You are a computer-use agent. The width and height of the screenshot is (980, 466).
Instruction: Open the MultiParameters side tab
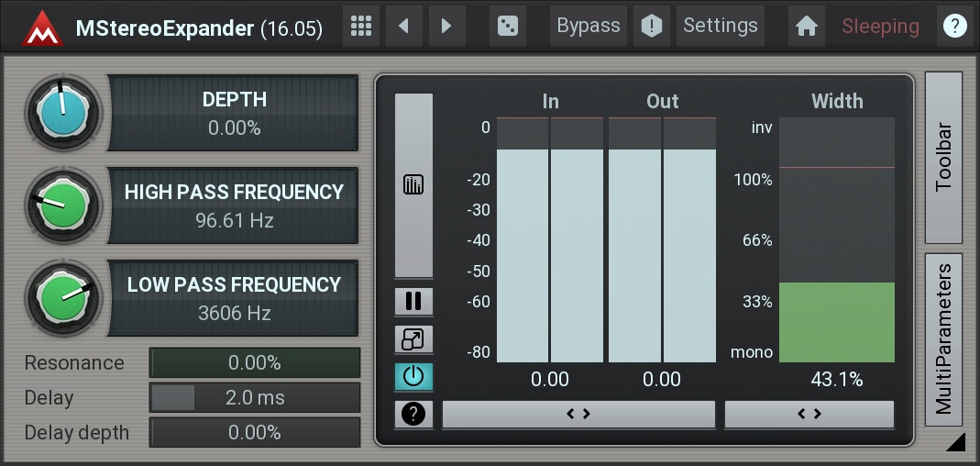[943, 339]
